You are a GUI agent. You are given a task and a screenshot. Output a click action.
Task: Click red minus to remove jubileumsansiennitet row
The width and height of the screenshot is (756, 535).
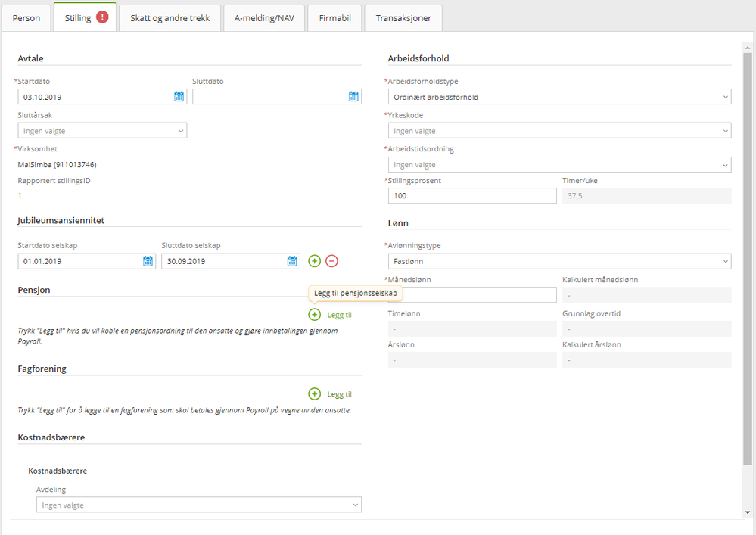(331, 261)
